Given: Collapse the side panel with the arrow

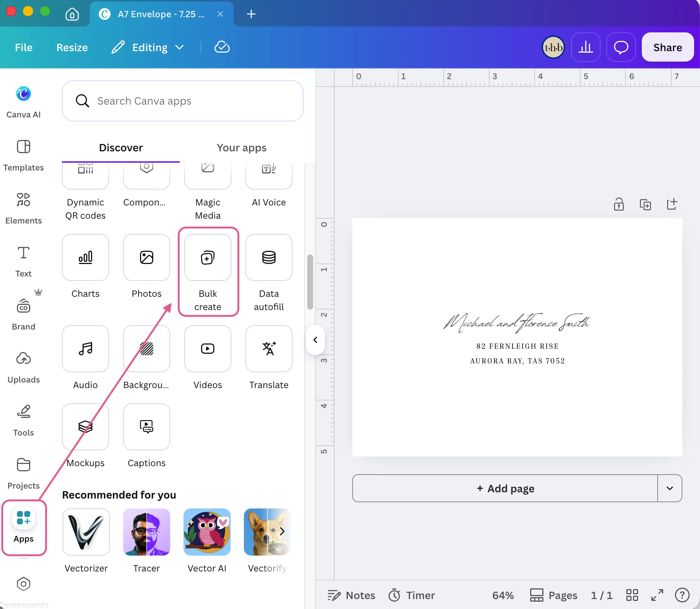Looking at the screenshot, I should [315, 340].
